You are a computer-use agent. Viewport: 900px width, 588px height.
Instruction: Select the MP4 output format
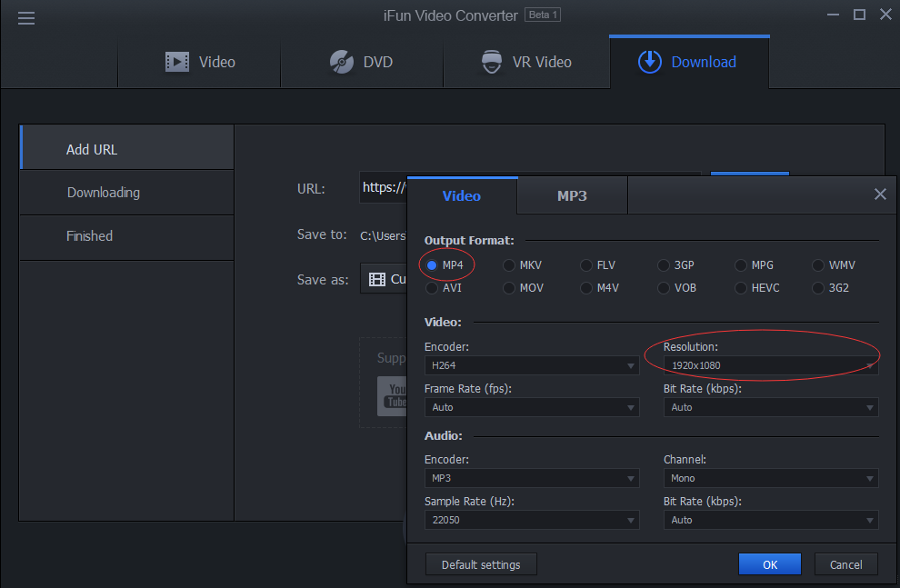pyautogui.click(x=432, y=265)
